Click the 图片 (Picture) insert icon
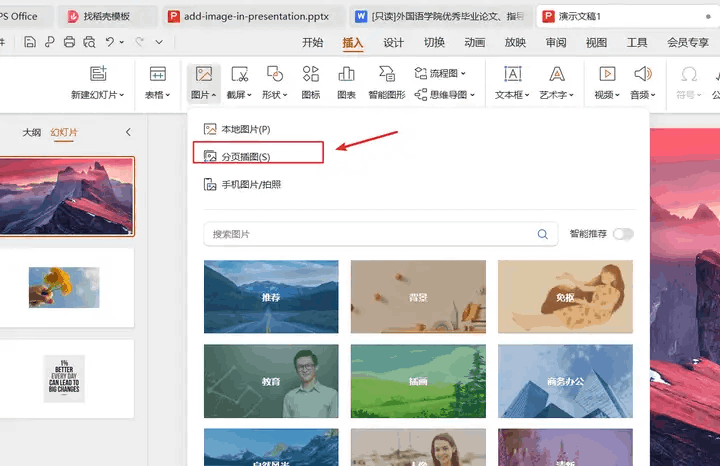 [203, 75]
